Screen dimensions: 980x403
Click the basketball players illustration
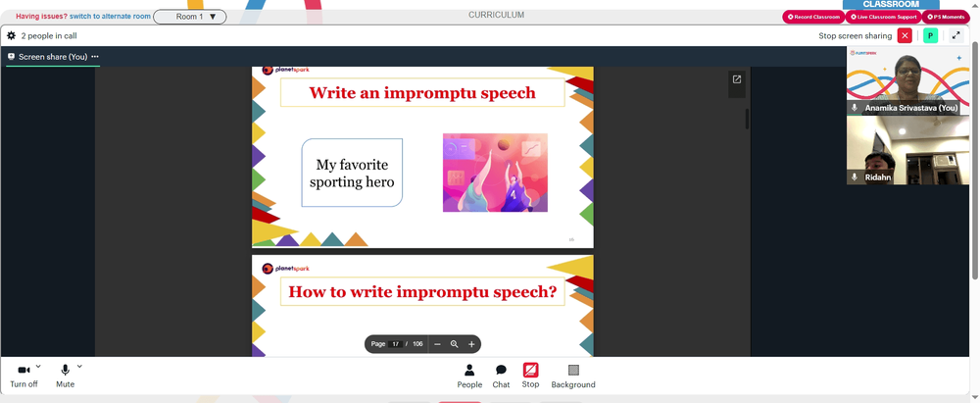[495, 173]
